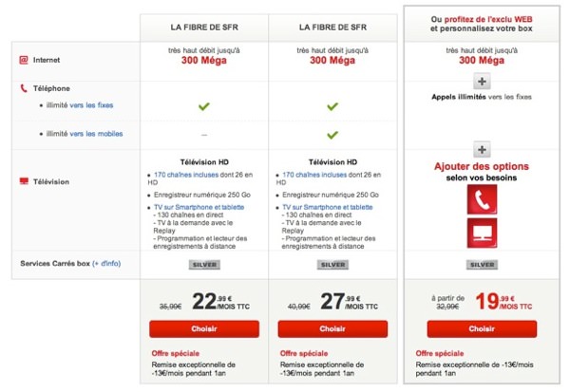The image size is (570, 392).
Task: Choose the 22.99€ fibre offer
Action: coord(204,328)
